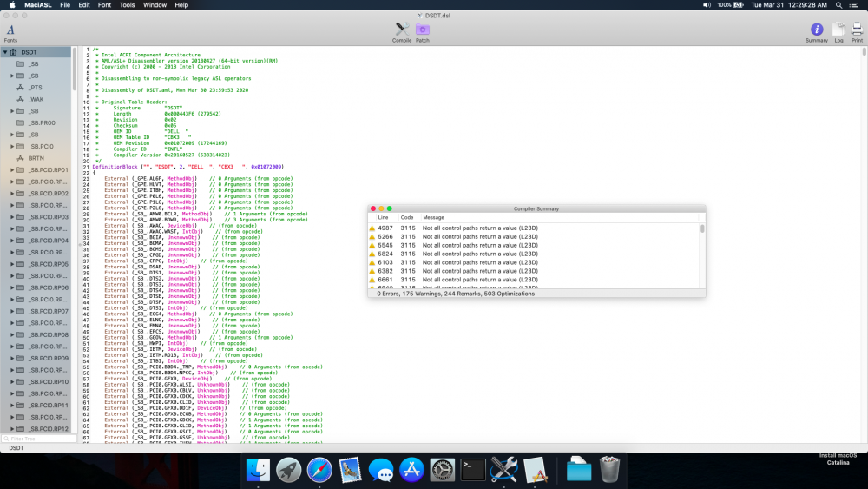Expand the _SB.PCI0.RP07 node
This screenshot has height=489, width=868.
click(12, 311)
